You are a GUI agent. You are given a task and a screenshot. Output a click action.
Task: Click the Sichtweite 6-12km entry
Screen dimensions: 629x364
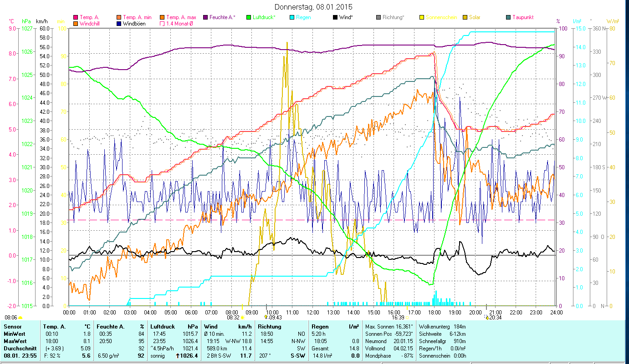[442, 334]
